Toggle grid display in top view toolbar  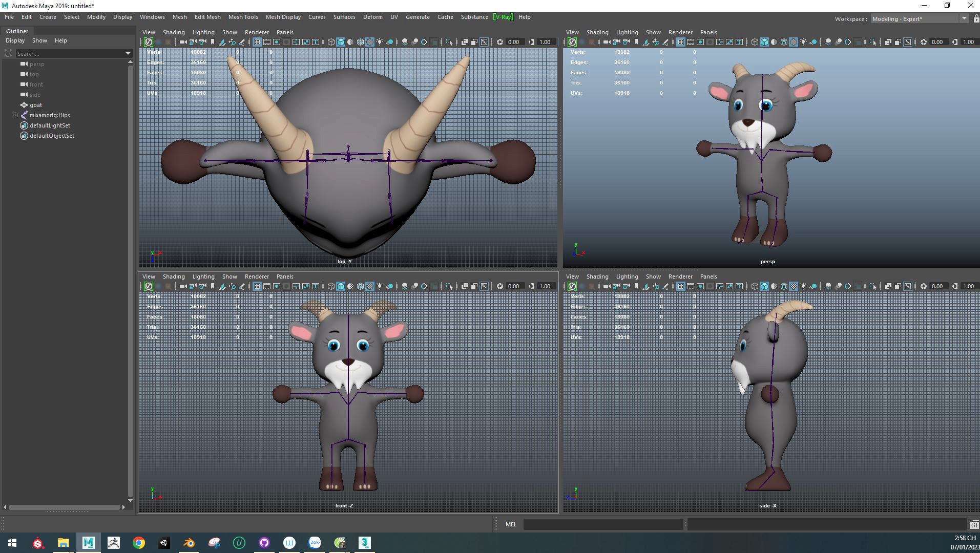[x=257, y=42]
